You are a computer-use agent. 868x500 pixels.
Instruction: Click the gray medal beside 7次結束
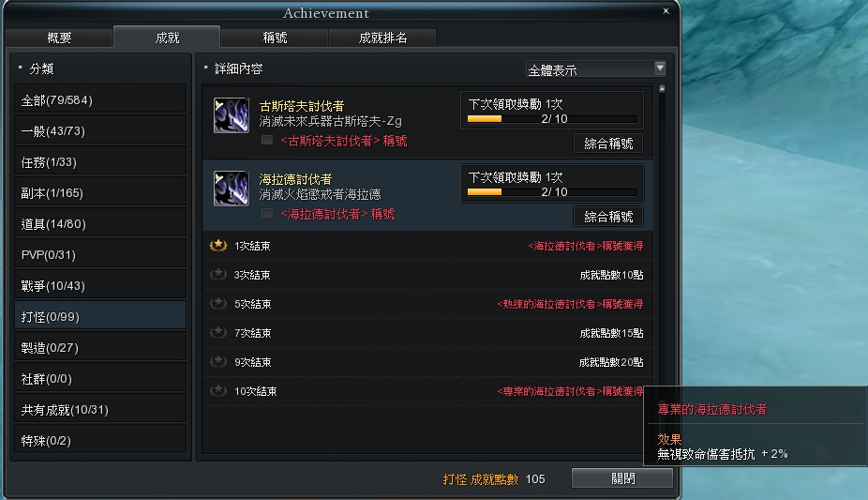click(x=218, y=332)
